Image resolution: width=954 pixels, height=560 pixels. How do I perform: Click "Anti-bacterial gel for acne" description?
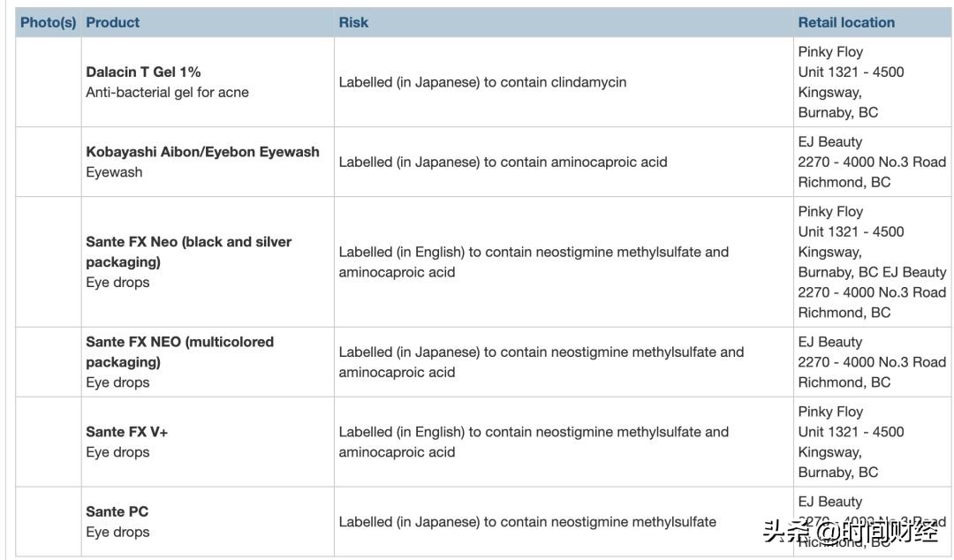[x=167, y=93]
